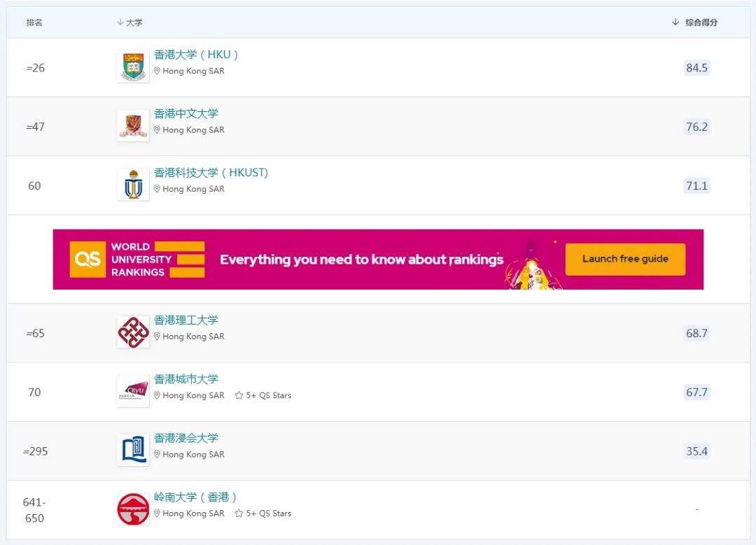Click QS Stars star icon for 岭南大学

coord(239,514)
